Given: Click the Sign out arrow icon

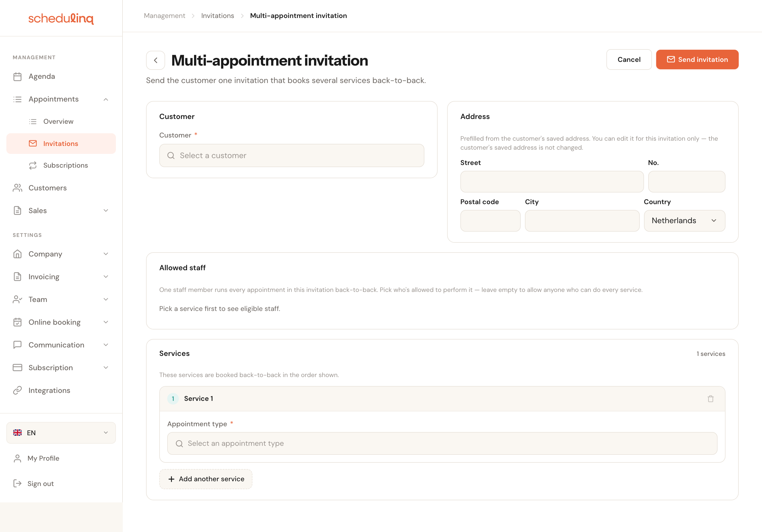Looking at the screenshot, I should click(17, 484).
